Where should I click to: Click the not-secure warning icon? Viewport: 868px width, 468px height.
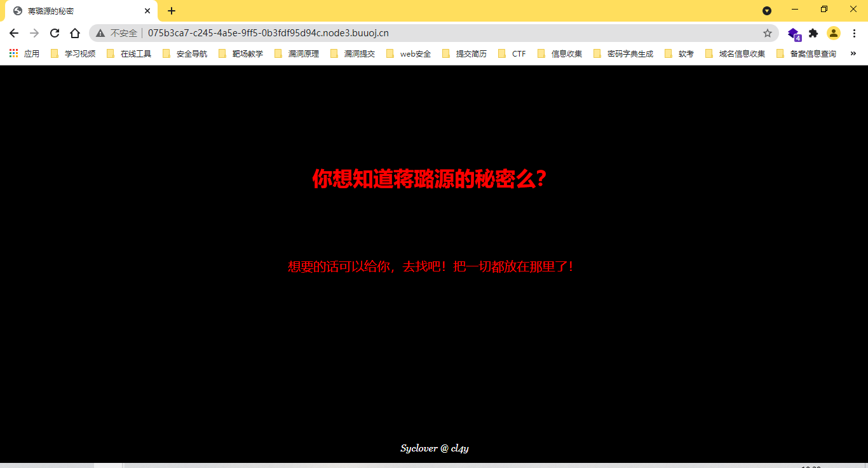pyautogui.click(x=100, y=33)
